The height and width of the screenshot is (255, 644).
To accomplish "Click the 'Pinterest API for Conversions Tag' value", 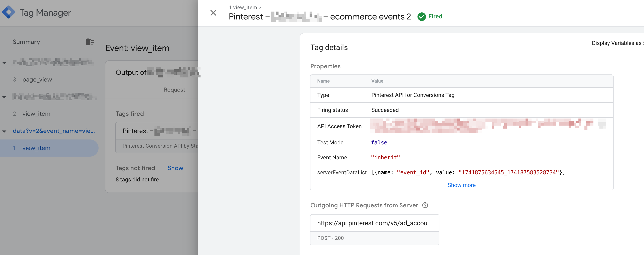I will (x=413, y=95).
